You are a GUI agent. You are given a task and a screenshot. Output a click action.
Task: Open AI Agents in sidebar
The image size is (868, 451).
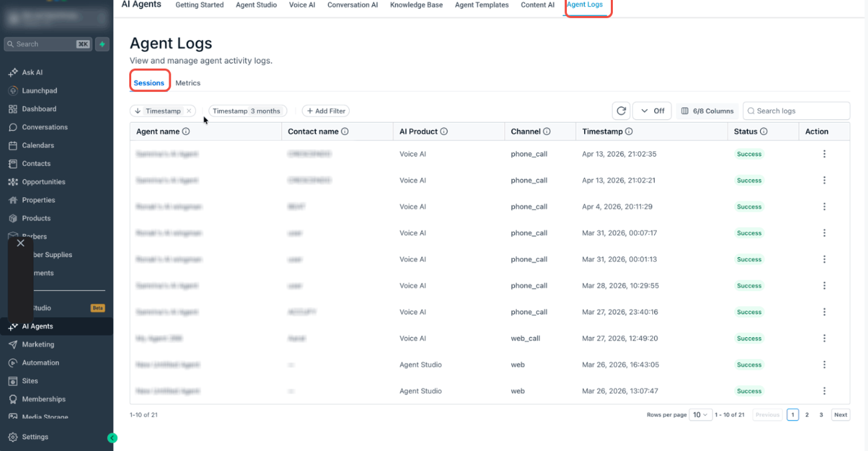coord(37,326)
